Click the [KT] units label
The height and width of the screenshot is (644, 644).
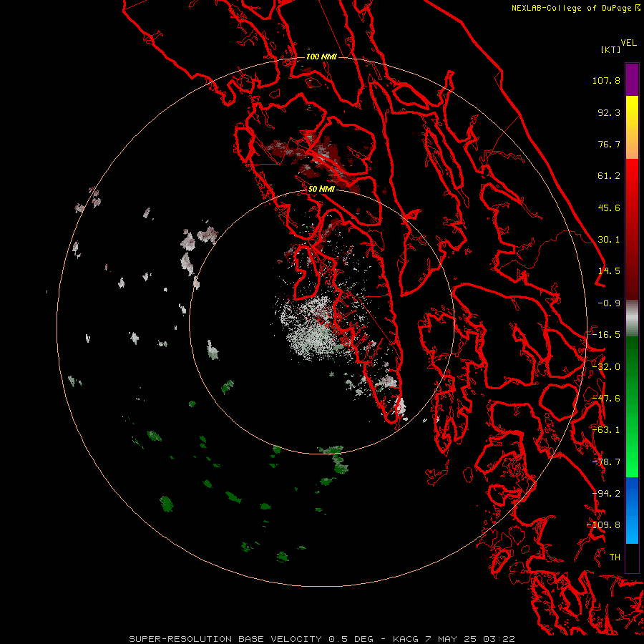click(611, 49)
